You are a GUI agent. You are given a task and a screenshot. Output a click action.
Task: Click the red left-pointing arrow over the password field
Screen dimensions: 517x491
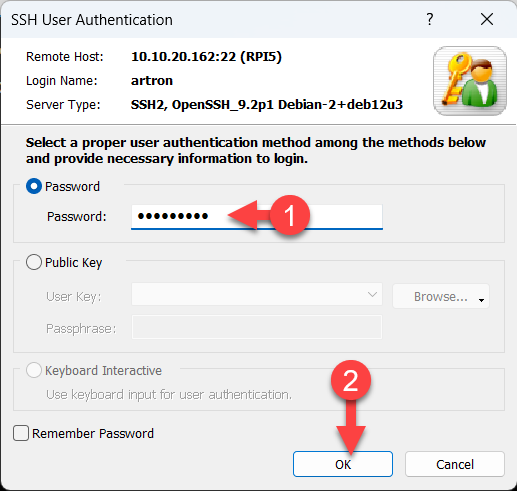click(249, 215)
